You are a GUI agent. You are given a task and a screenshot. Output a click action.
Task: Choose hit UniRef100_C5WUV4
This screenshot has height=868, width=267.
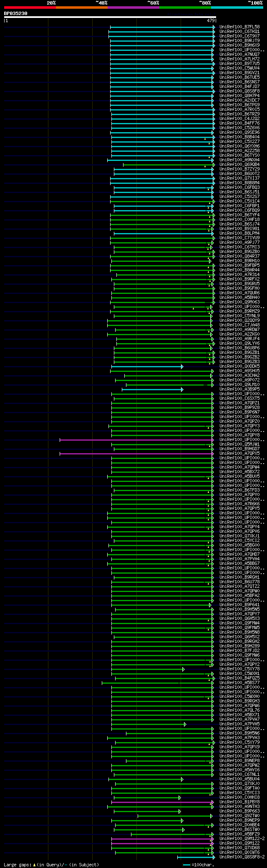pos(239,68)
